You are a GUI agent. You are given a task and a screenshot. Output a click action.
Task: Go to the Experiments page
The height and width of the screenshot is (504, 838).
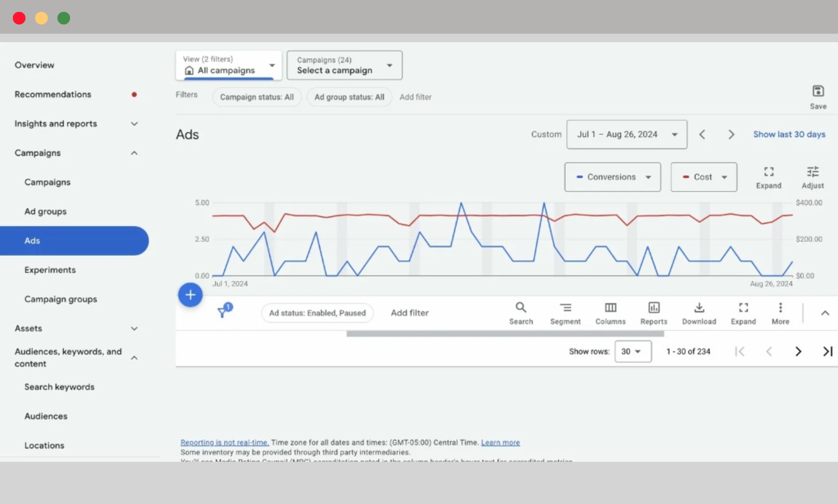point(50,270)
